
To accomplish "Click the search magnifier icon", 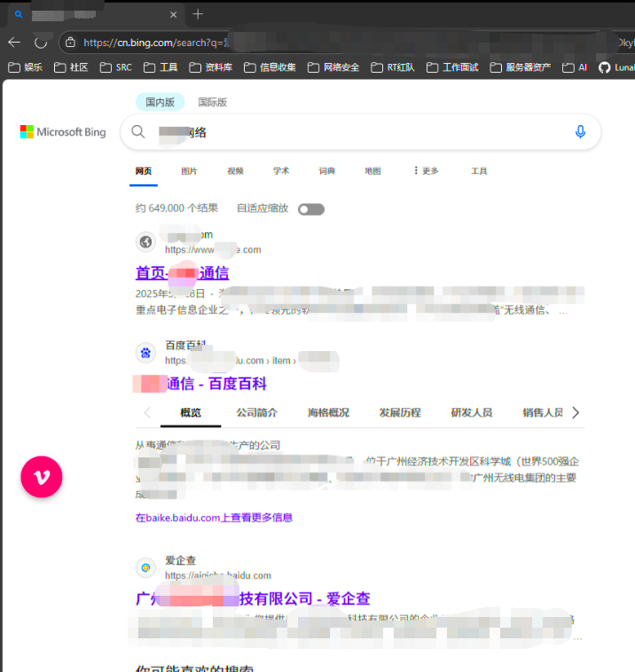I will [x=138, y=131].
